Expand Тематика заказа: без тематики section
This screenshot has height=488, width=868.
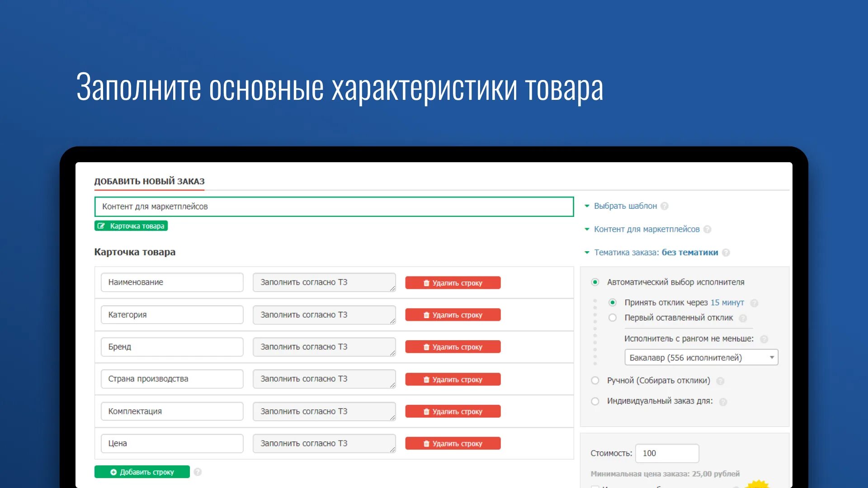(656, 253)
